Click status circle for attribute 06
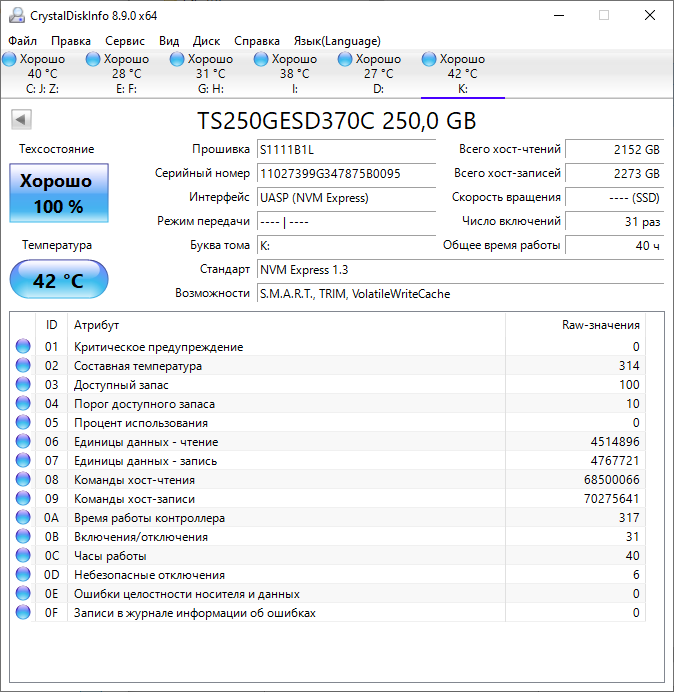Image resolution: width=674 pixels, height=692 pixels. pyautogui.click(x=23, y=441)
